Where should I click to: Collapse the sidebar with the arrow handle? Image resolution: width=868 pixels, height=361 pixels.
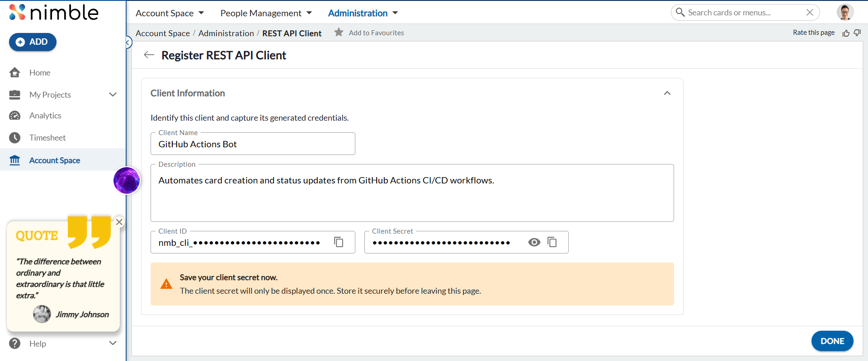pyautogui.click(x=128, y=42)
